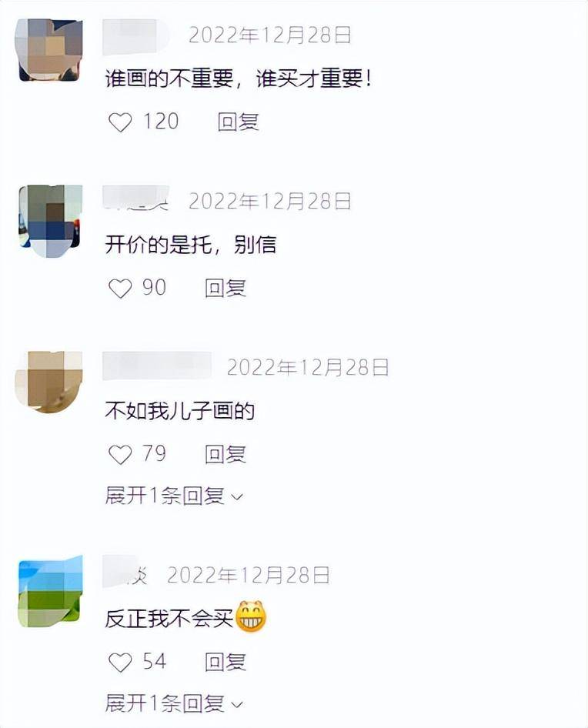This screenshot has width=588, height=728.
Task: Reply to the 不如我儿子画的 comment
Action: tap(226, 454)
